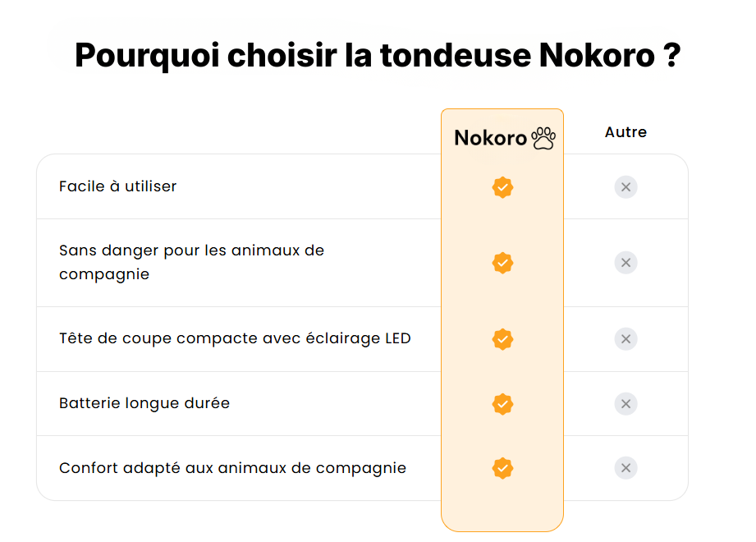756x542 pixels.
Task: Select the Facile à utiliser feature label
Action: coord(118,186)
